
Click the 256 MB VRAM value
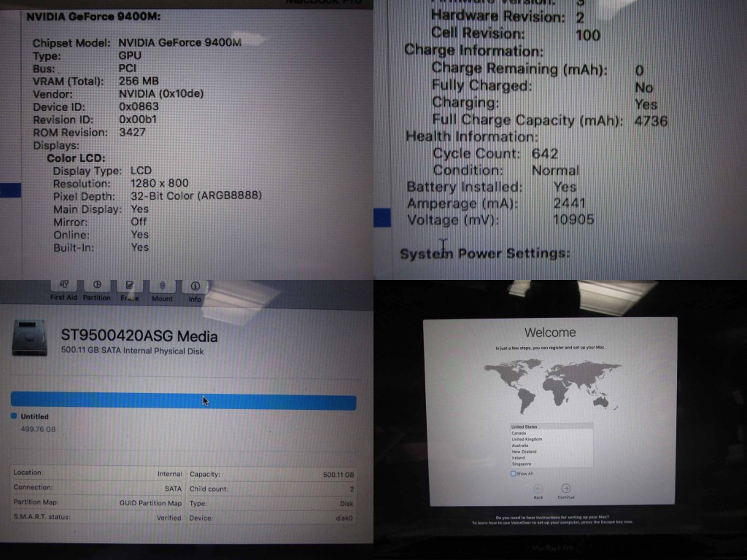pyautogui.click(x=139, y=81)
